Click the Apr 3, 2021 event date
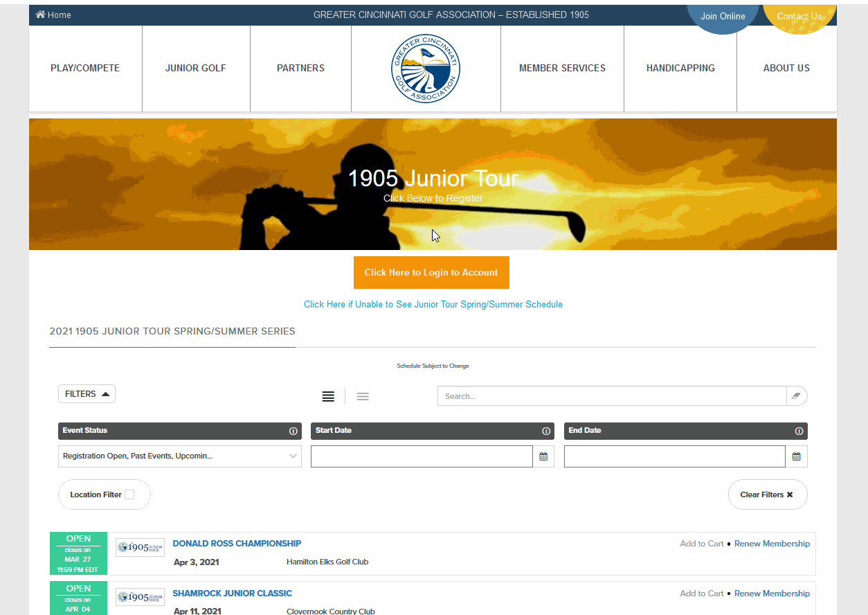 [x=197, y=562]
